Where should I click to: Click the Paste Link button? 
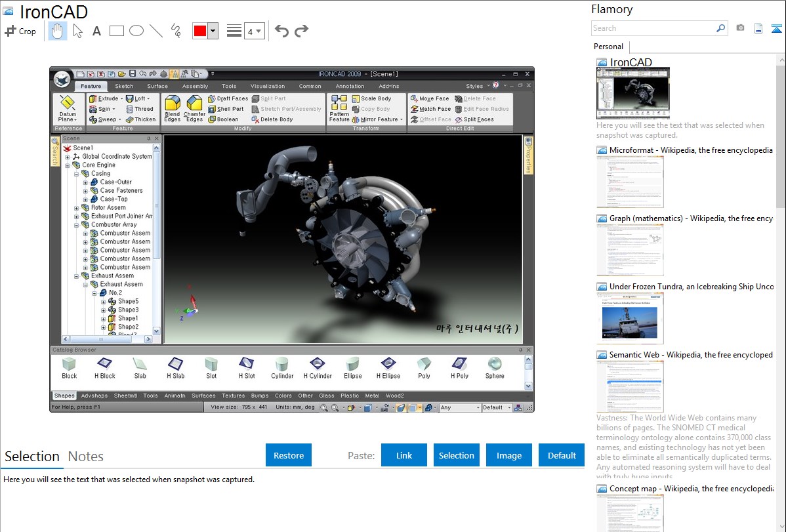(404, 455)
